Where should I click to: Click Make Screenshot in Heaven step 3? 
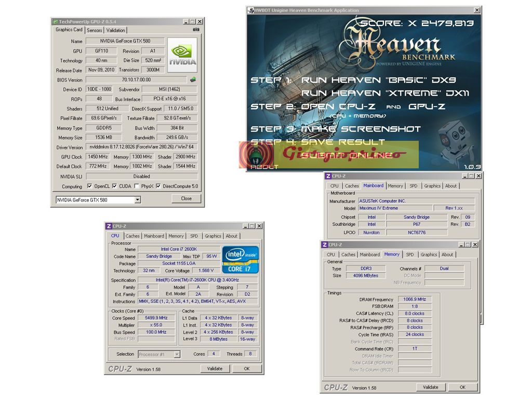[361, 129]
